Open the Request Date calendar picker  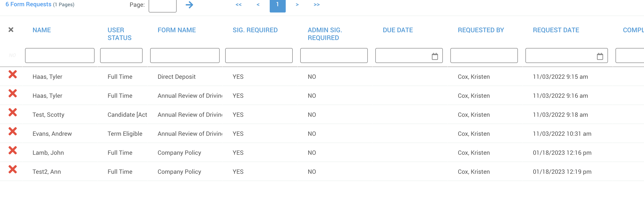tap(600, 56)
